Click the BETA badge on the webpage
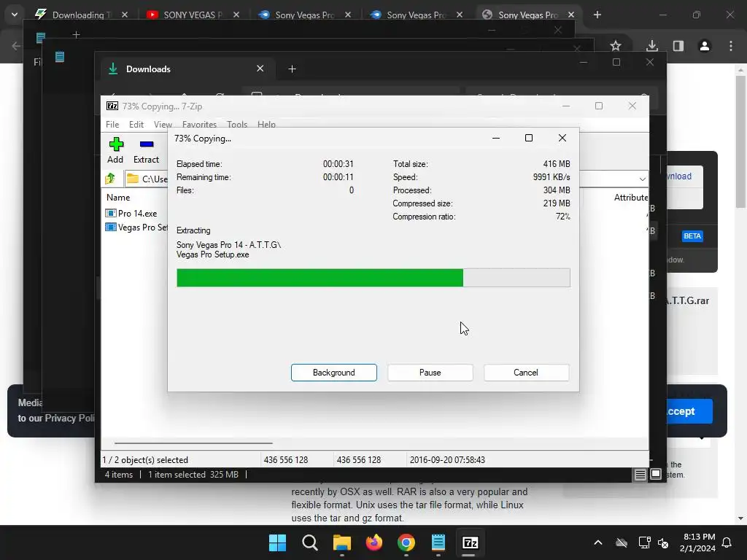This screenshot has height=560, width=747. tap(692, 236)
